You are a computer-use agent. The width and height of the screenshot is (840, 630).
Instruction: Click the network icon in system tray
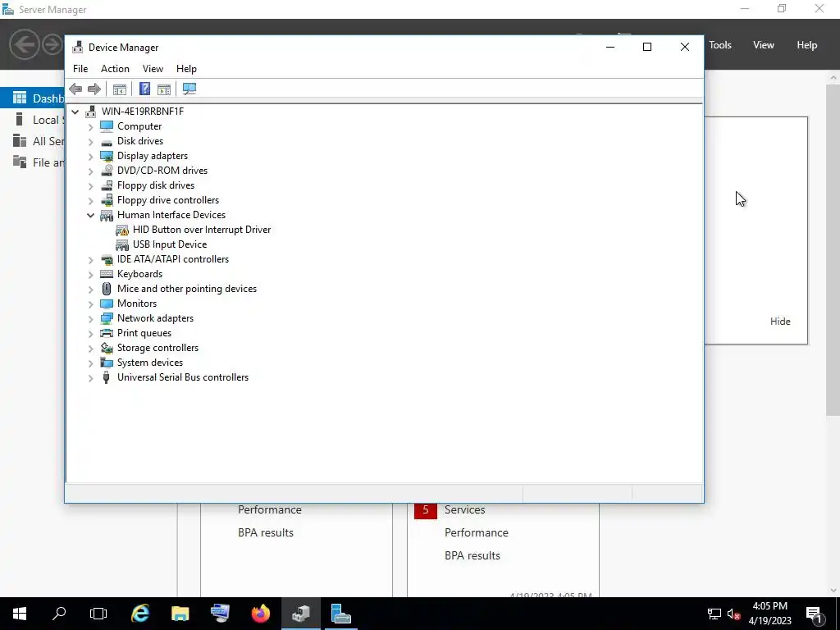[714, 614]
